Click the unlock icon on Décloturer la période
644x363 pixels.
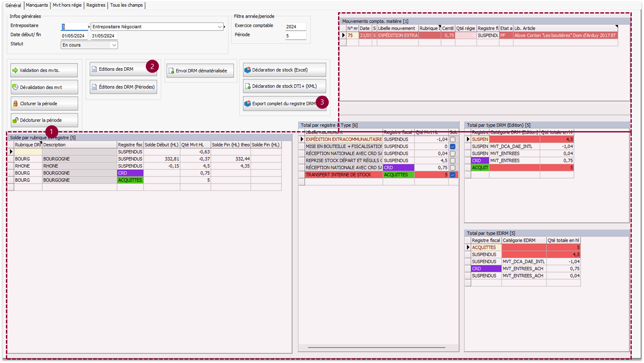click(16, 120)
